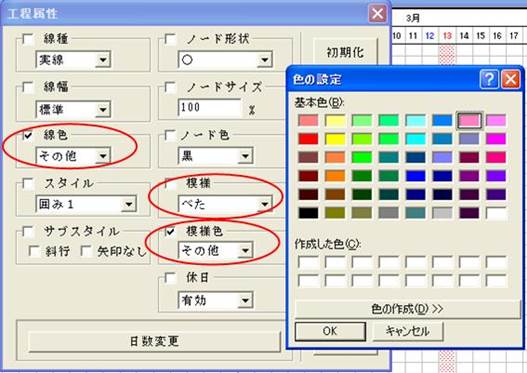Select the dark green swatch in fourth row
This screenshot has width=527, height=373.
click(362, 175)
